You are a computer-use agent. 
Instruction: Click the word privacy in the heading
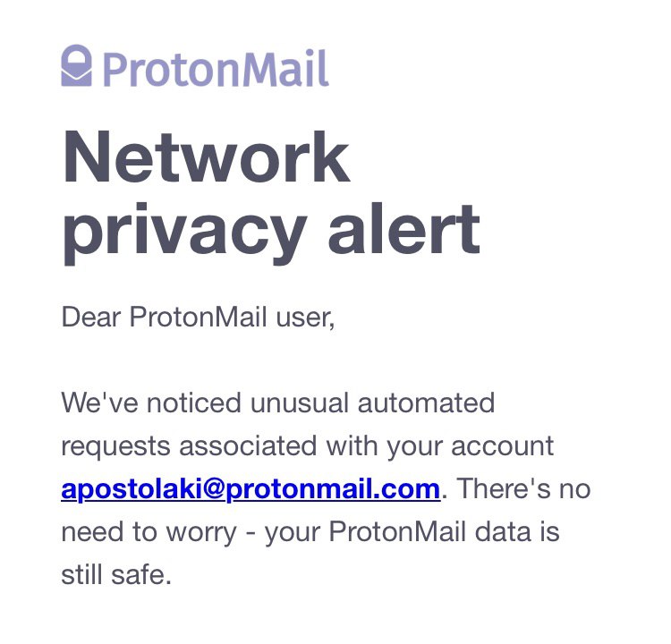coord(185,233)
